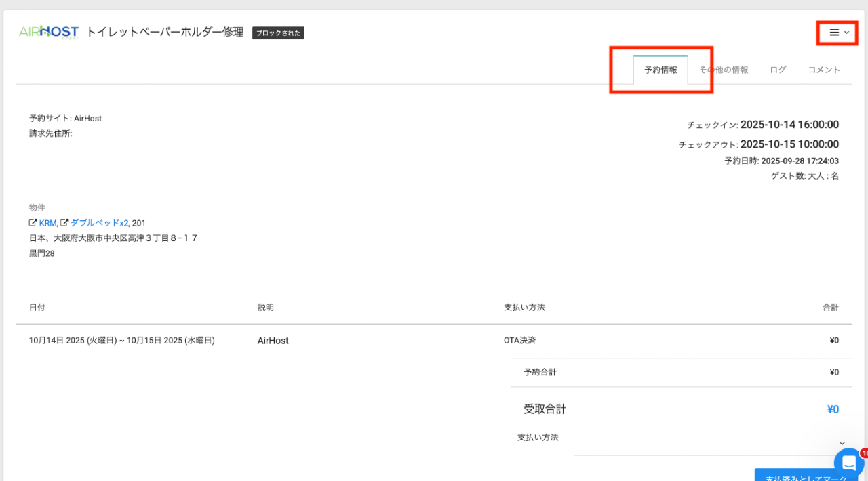Click external link icon beside ダブルベッドx2
The image size is (868, 481).
tap(64, 223)
